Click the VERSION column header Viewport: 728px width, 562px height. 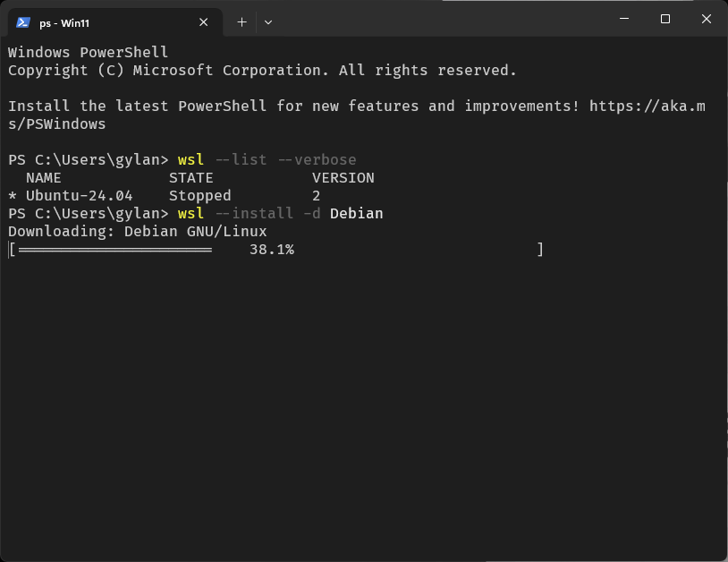(343, 178)
